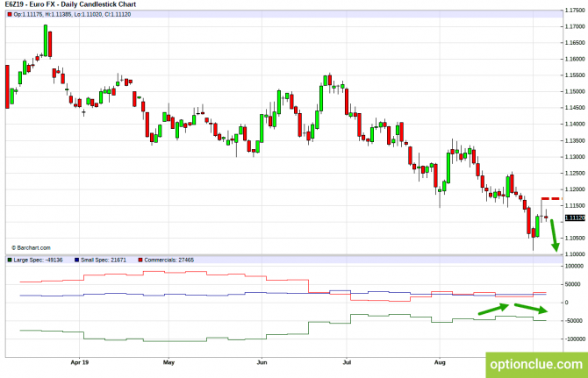Image resolution: width=588 pixels, height=378 pixels.
Task: Click the 'Commercials: 27465' legend label
Action: pyautogui.click(x=169, y=260)
